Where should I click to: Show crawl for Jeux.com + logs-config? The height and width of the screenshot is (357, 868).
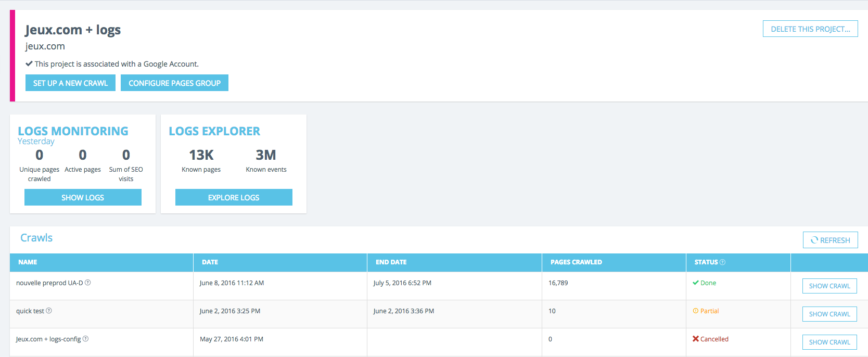pos(829,342)
